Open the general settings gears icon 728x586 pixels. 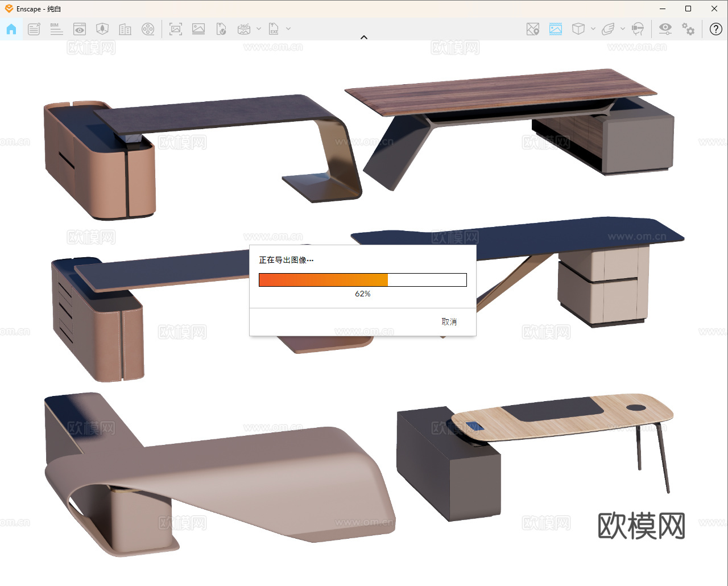pos(688,29)
